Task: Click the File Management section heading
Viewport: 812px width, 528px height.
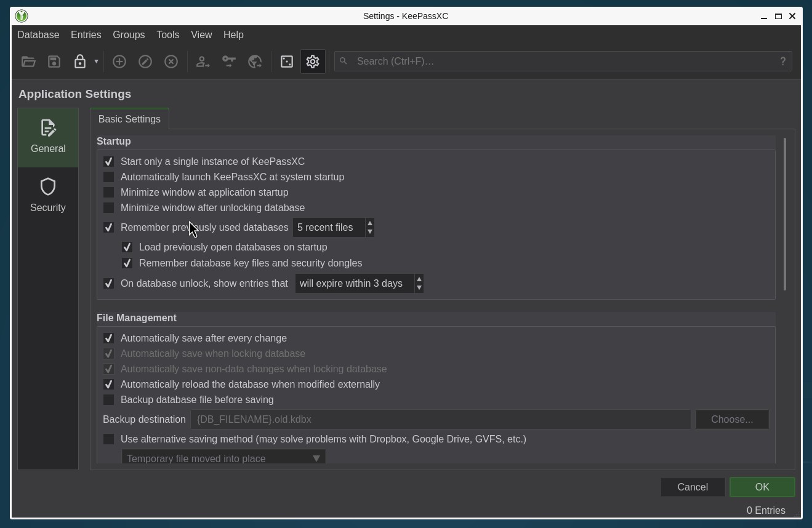Action: 137,318
